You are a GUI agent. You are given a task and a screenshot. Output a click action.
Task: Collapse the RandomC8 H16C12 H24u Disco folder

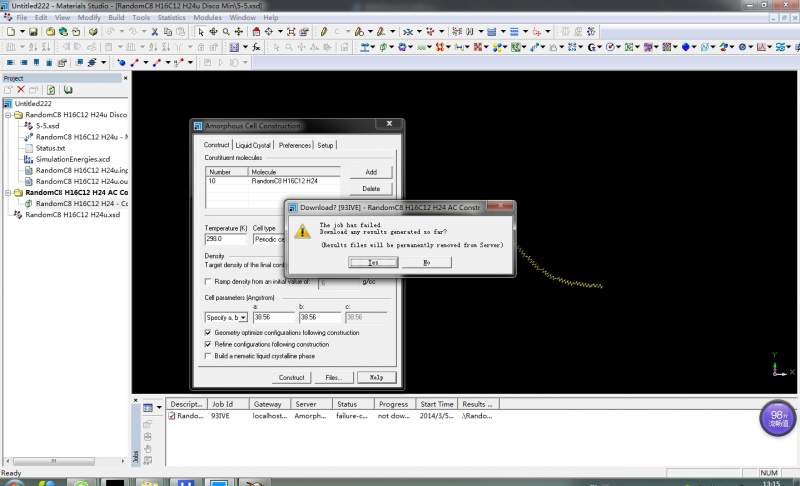(8, 115)
